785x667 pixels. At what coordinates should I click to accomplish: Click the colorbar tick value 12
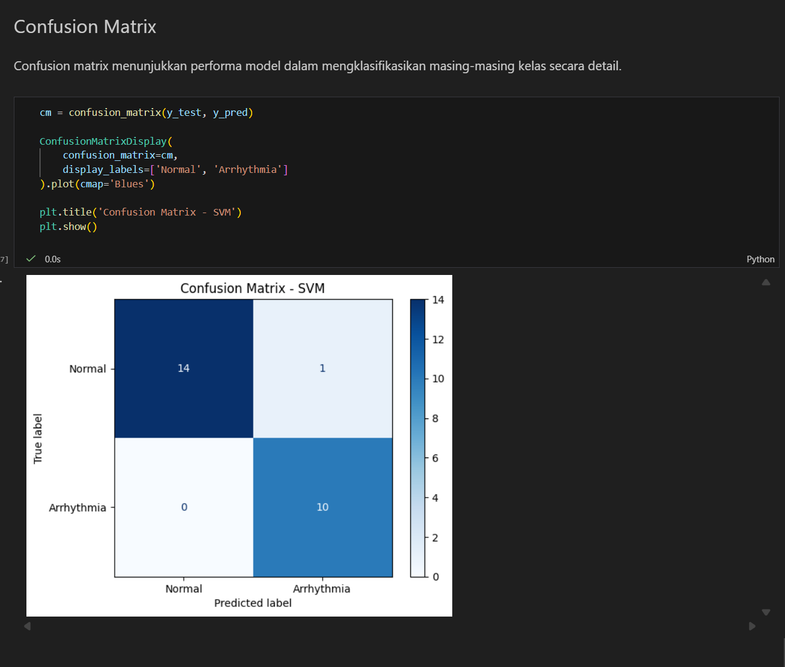pos(438,340)
